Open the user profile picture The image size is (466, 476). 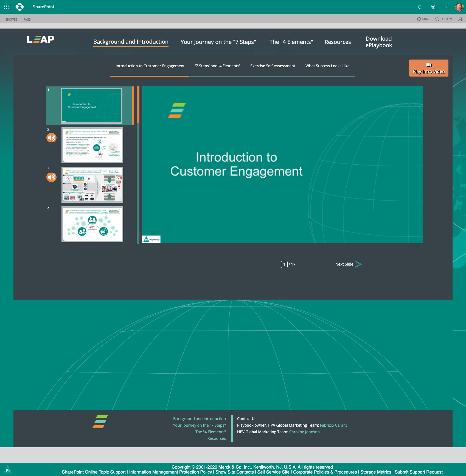click(x=459, y=7)
